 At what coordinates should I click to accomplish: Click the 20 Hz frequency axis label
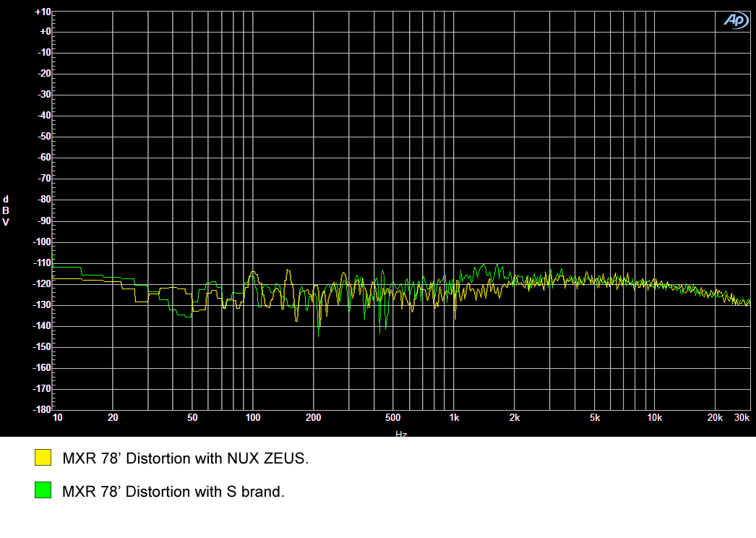113,418
